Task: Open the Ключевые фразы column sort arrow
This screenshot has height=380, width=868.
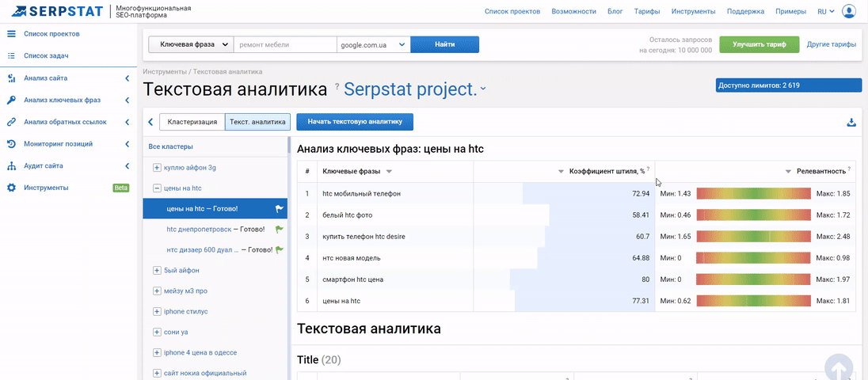Action: point(389,172)
